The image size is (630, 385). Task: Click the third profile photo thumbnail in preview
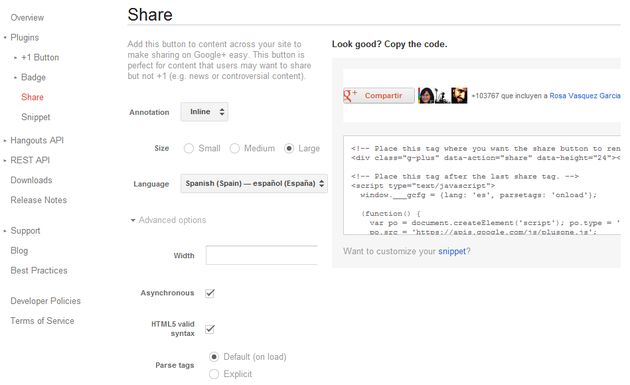click(459, 96)
